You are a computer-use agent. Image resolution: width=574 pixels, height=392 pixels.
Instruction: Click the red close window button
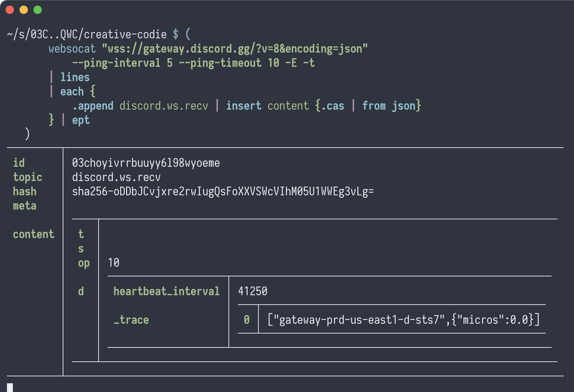coord(10,10)
